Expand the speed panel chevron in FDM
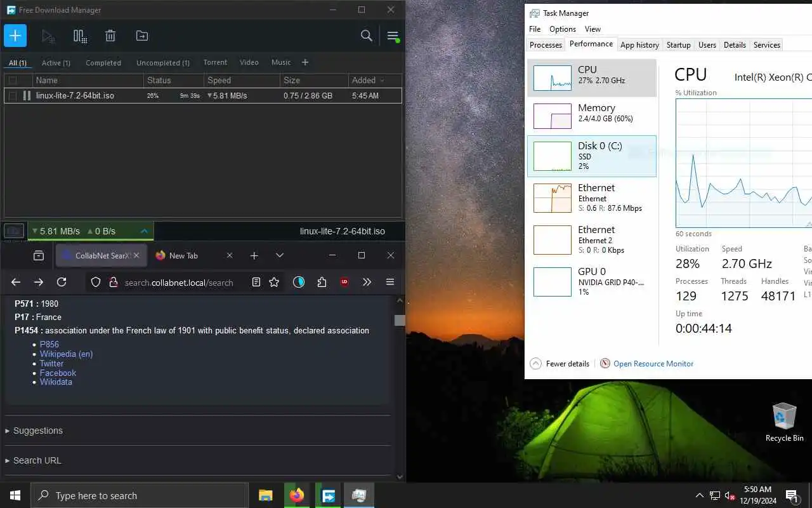The image size is (812, 508). pos(144,231)
